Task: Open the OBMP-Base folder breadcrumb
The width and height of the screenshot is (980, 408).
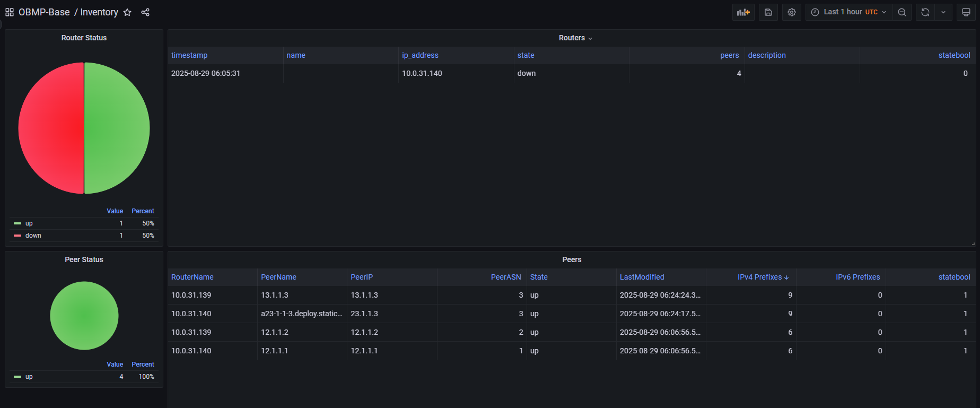Action: (x=44, y=12)
